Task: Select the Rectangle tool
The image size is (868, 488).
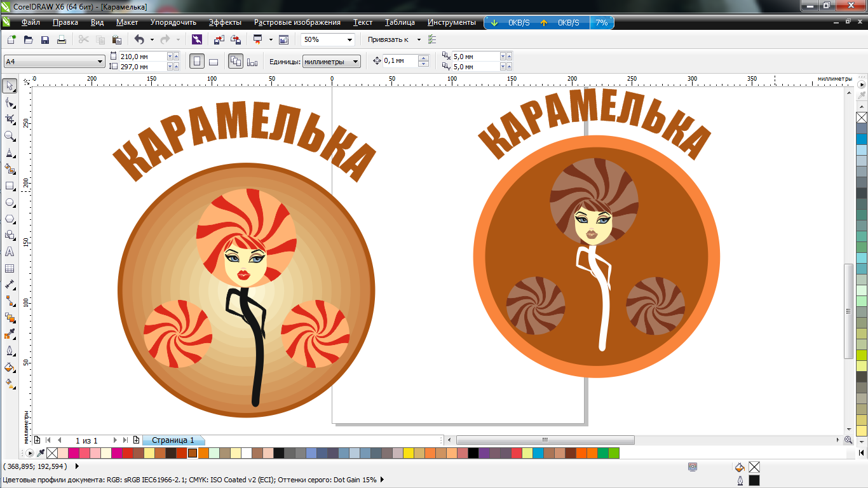Action: click(10, 186)
